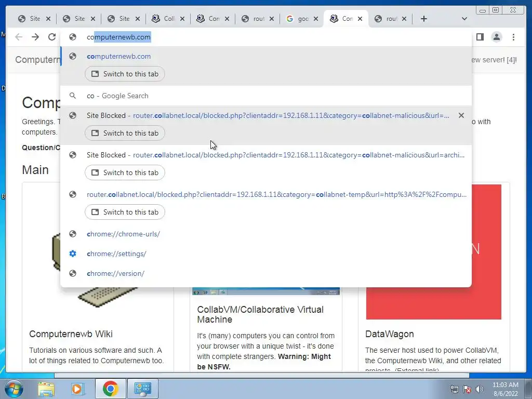
Task: Close the last rout tab
Action: coord(404,19)
